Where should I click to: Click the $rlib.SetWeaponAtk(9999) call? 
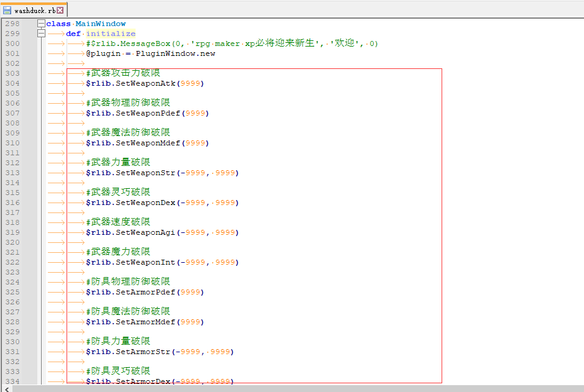coord(145,83)
